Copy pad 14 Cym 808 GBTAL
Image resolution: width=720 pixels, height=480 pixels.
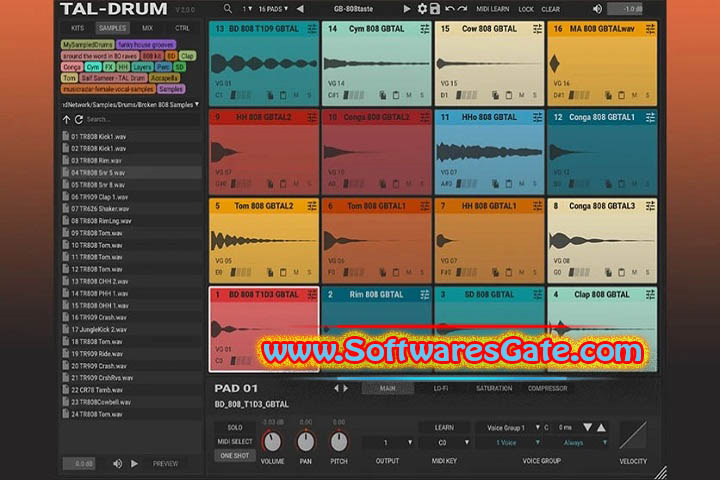point(383,95)
